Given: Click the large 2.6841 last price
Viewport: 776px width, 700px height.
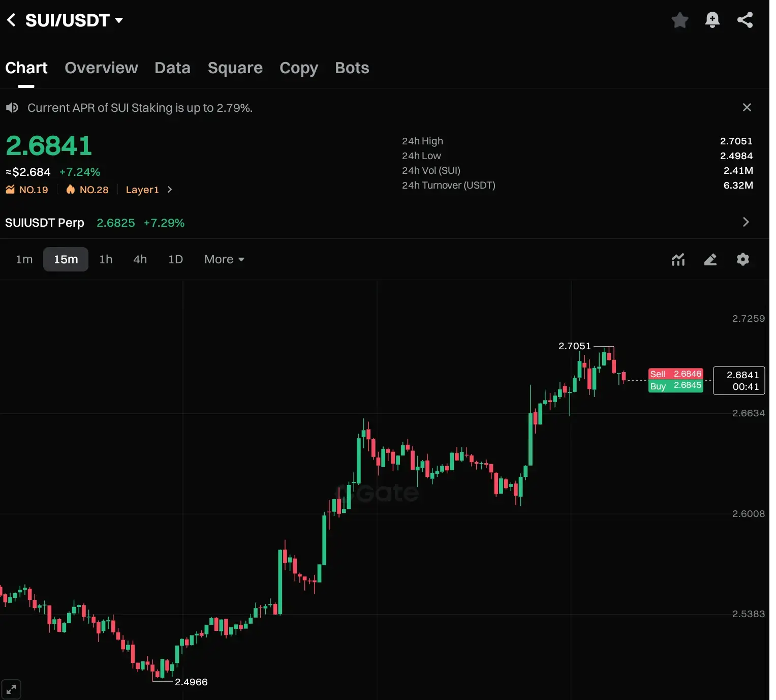Looking at the screenshot, I should pos(49,146).
